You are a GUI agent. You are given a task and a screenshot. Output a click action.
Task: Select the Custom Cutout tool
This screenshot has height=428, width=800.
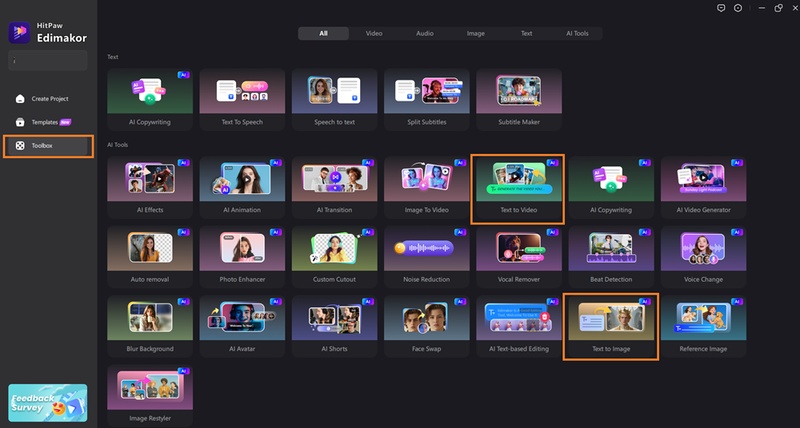334,257
